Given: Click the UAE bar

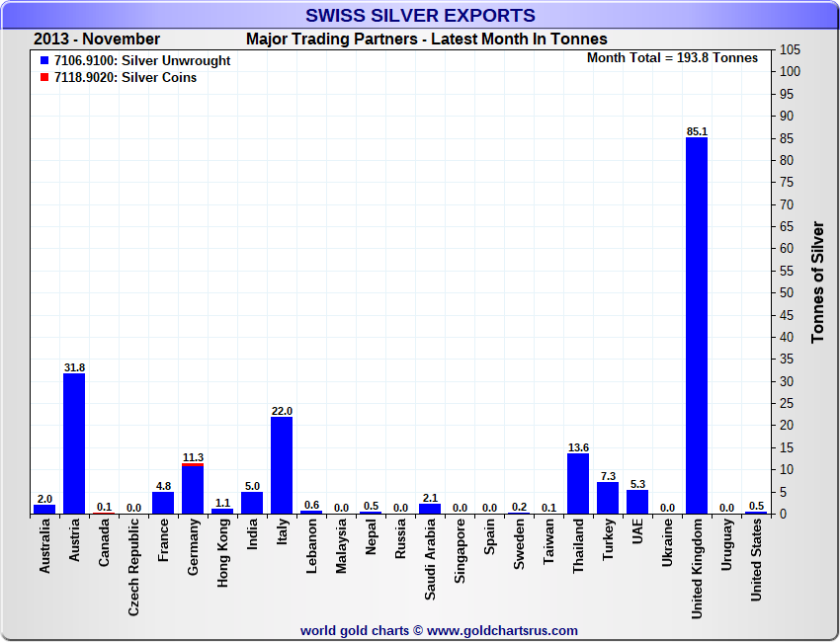Looking at the screenshot, I should (637, 502).
